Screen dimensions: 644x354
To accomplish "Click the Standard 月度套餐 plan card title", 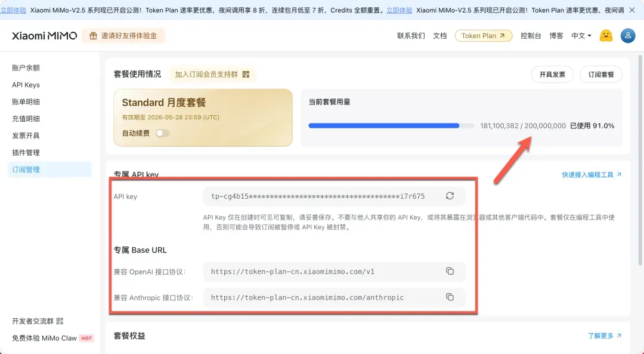I will click(x=164, y=102).
